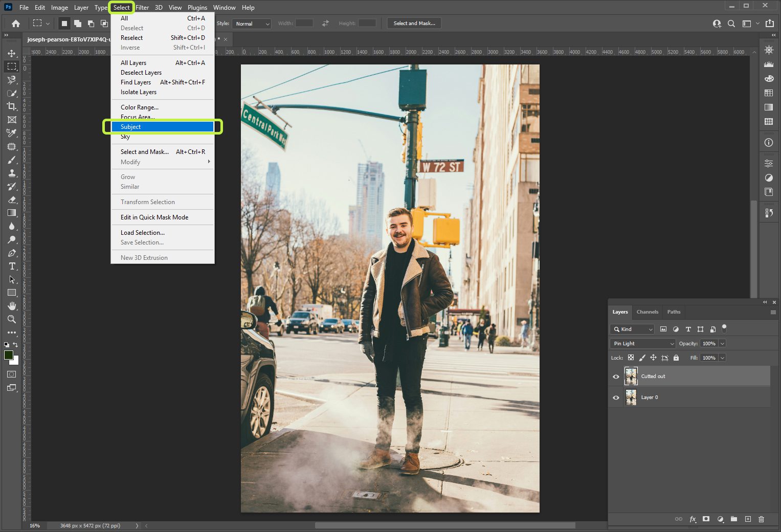The image size is (781, 532).
Task: Select the Frame tool
Action: (11, 120)
